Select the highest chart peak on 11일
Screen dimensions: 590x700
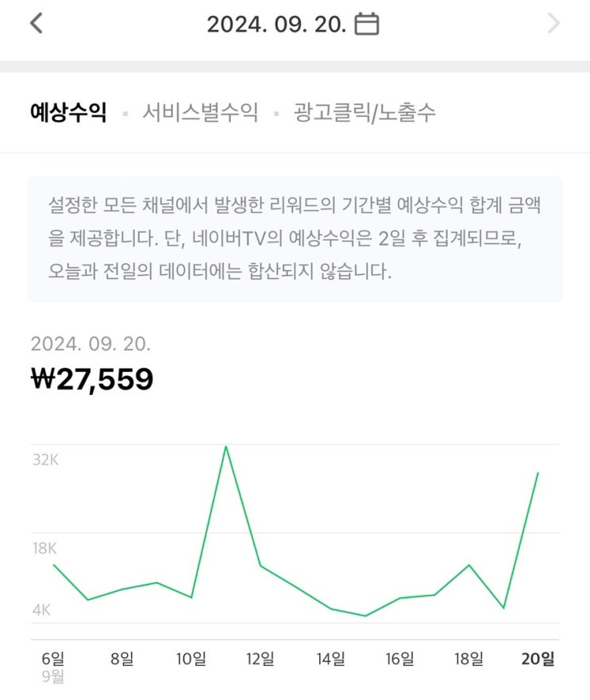[226, 447]
